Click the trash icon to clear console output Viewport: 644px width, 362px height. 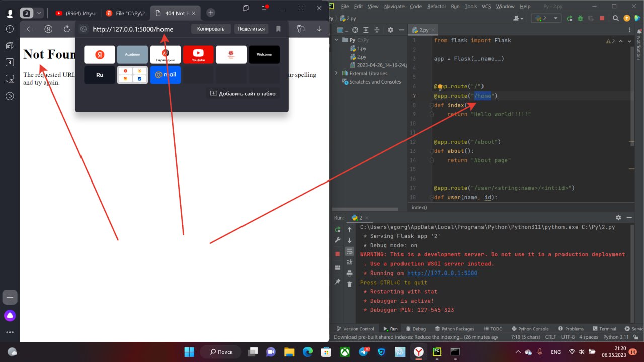coord(349,284)
